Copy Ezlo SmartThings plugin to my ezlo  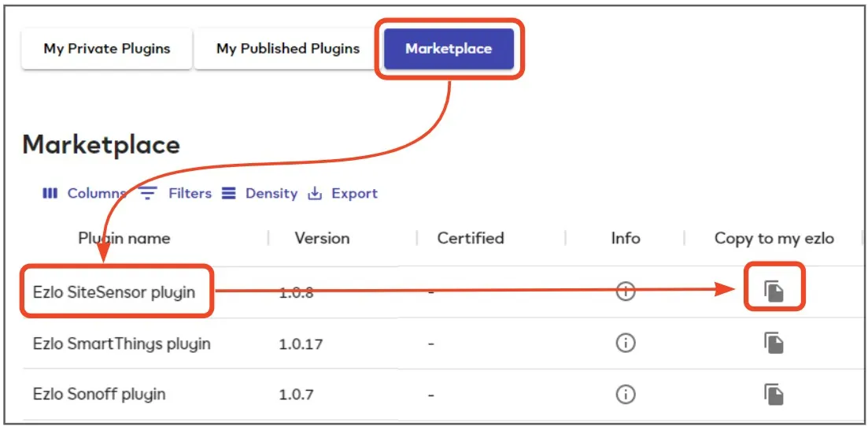(774, 343)
